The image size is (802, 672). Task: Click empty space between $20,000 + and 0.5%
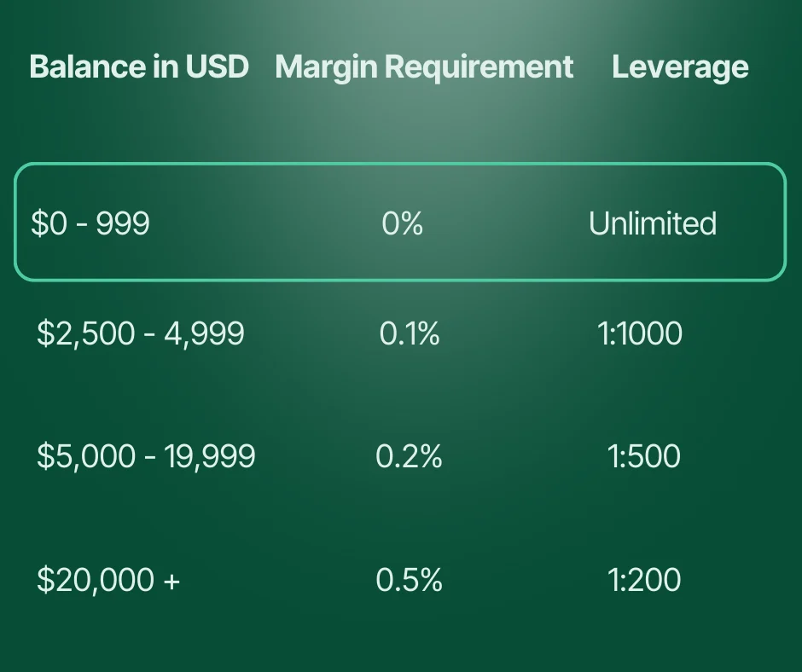coord(277,580)
